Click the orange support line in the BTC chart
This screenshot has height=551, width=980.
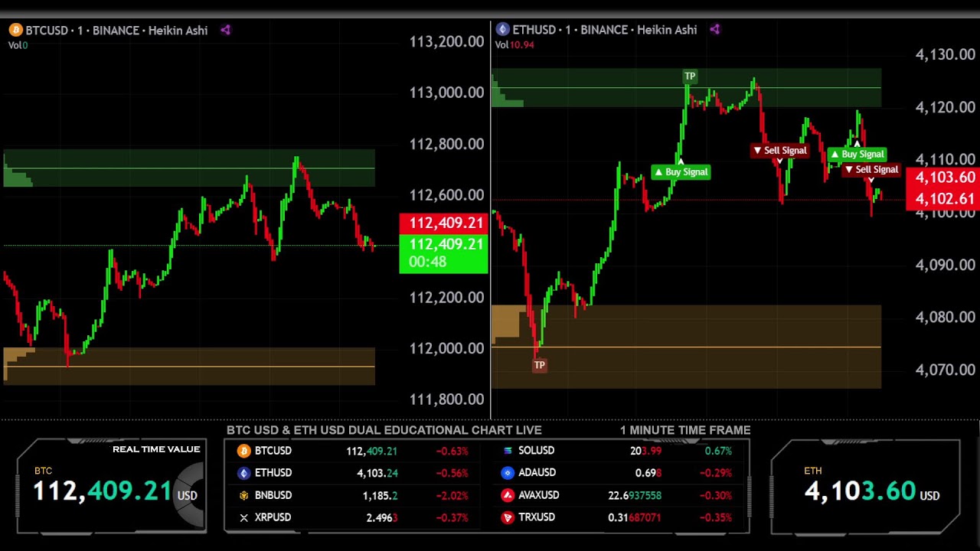point(191,367)
